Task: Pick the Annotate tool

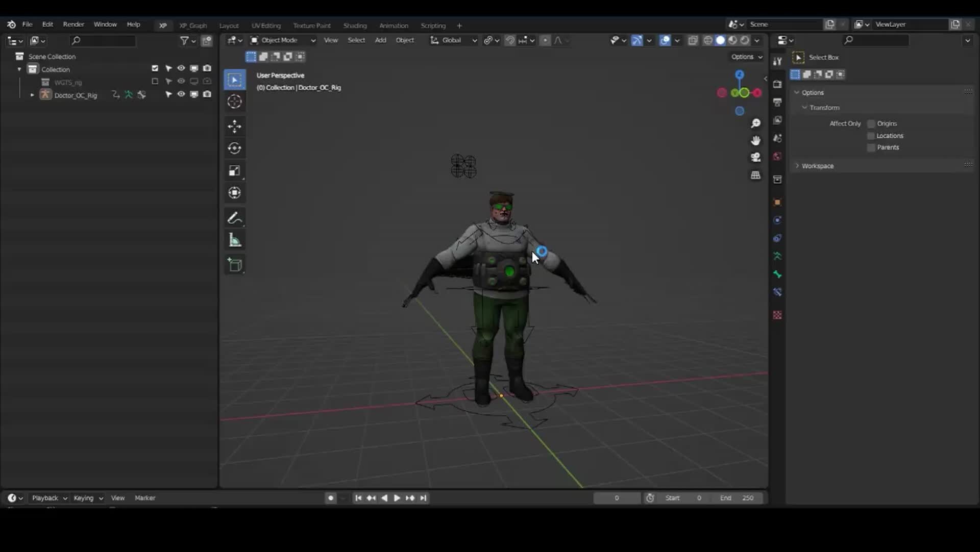Action: (x=234, y=217)
